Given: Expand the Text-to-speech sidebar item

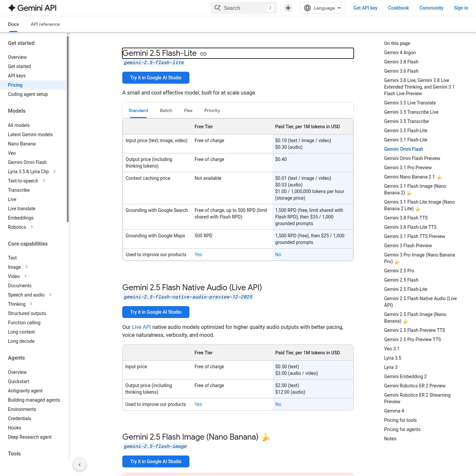Looking at the screenshot, I should point(44,180).
